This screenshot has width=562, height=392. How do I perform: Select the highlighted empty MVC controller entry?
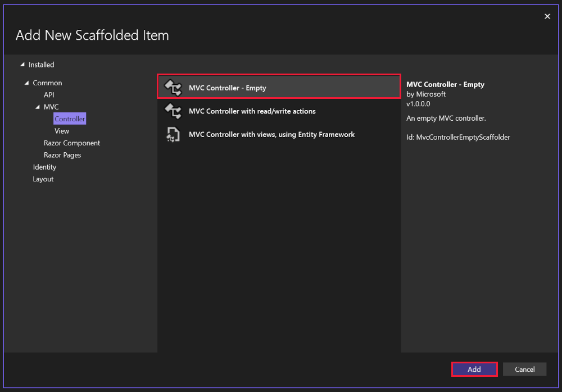pos(247,87)
